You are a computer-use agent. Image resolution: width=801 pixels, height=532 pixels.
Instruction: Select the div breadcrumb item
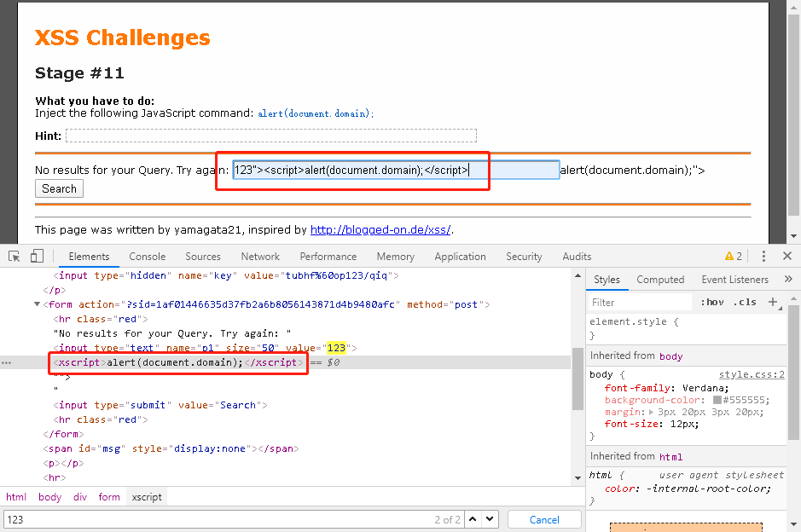[80, 497]
